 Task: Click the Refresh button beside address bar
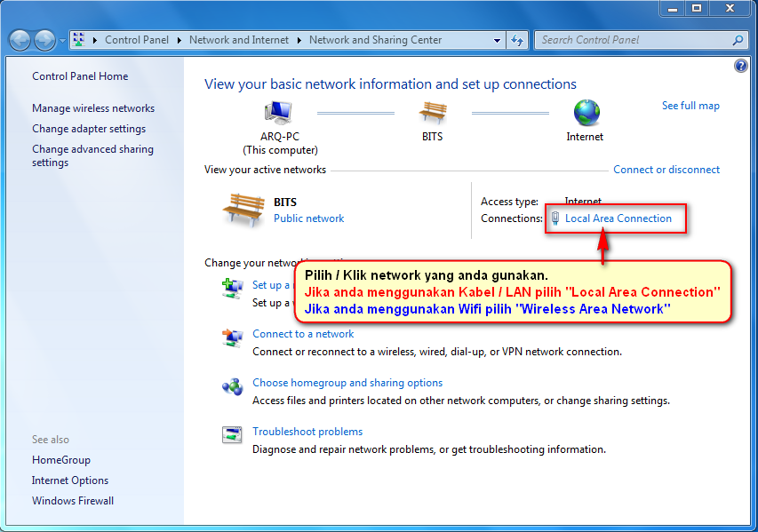[x=517, y=41]
